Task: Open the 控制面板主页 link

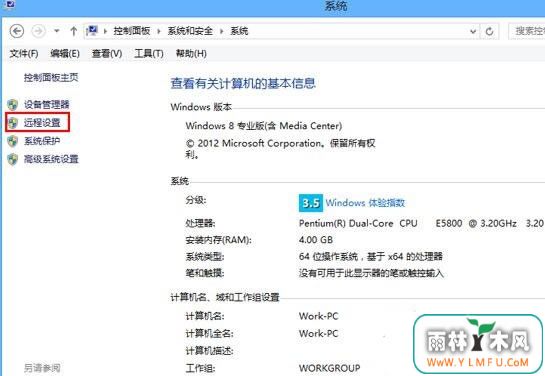Action: pyautogui.click(x=51, y=77)
